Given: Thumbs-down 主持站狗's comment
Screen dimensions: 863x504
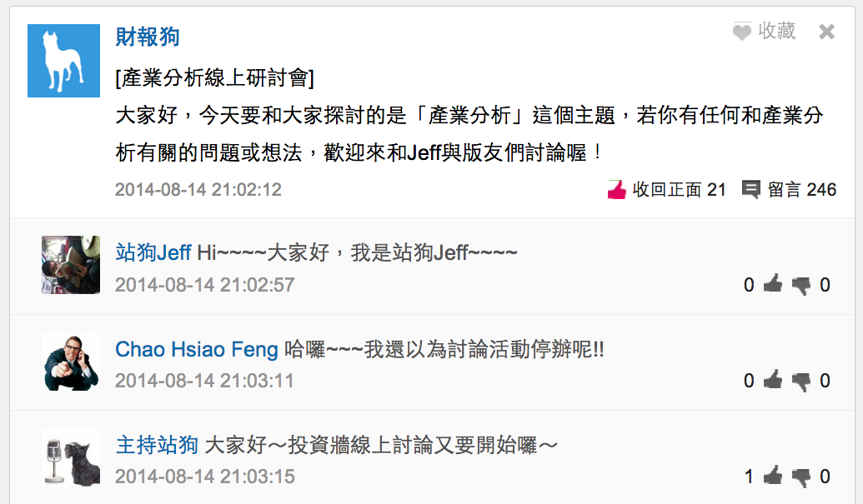Looking at the screenshot, I should click(x=800, y=477).
